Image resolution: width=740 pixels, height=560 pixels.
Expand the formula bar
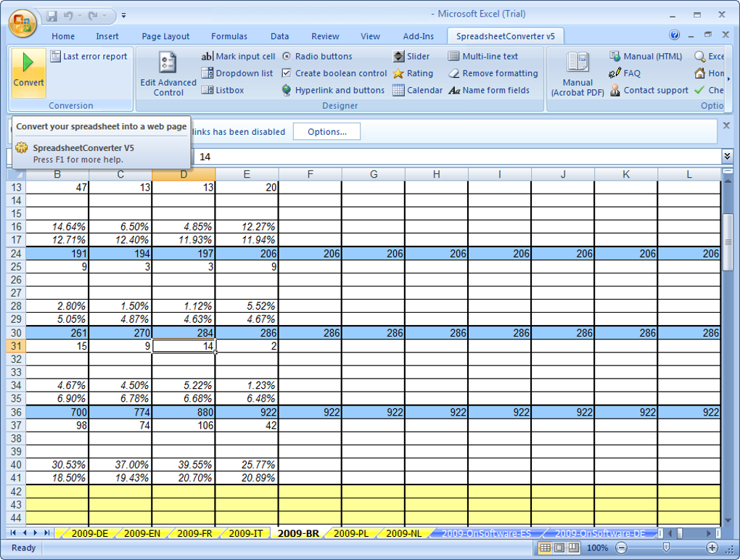pos(726,156)
